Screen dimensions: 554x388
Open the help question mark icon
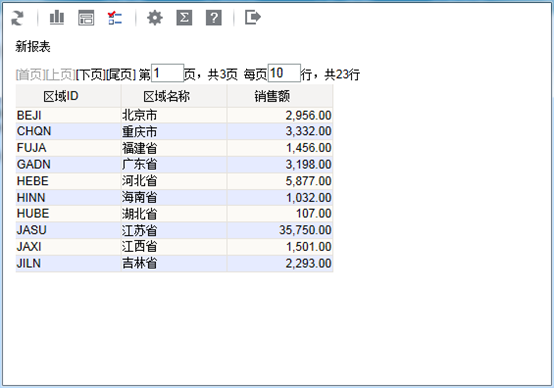(x=214, y=17)
